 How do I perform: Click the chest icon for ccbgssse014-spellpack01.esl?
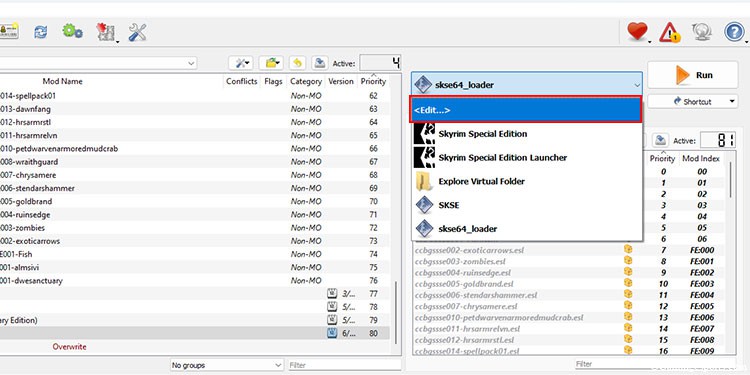(628, 351)
